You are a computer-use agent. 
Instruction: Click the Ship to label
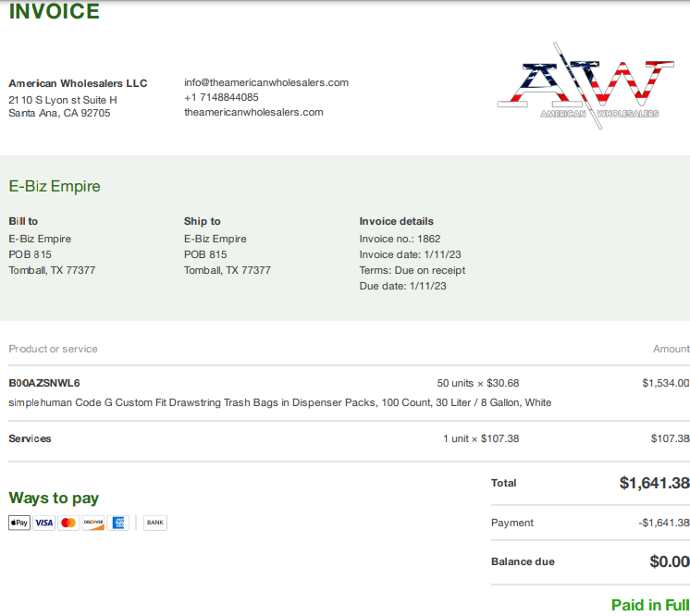[x=202, y=221]
